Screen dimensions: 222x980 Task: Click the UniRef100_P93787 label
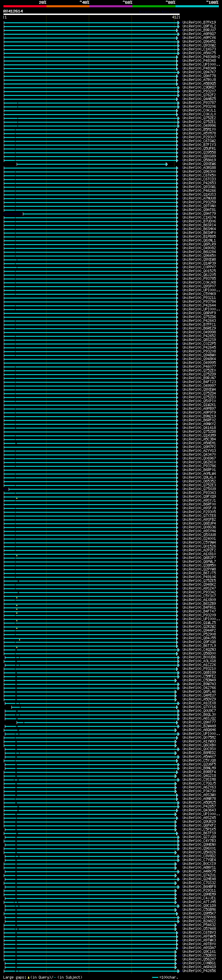(199, 103)
